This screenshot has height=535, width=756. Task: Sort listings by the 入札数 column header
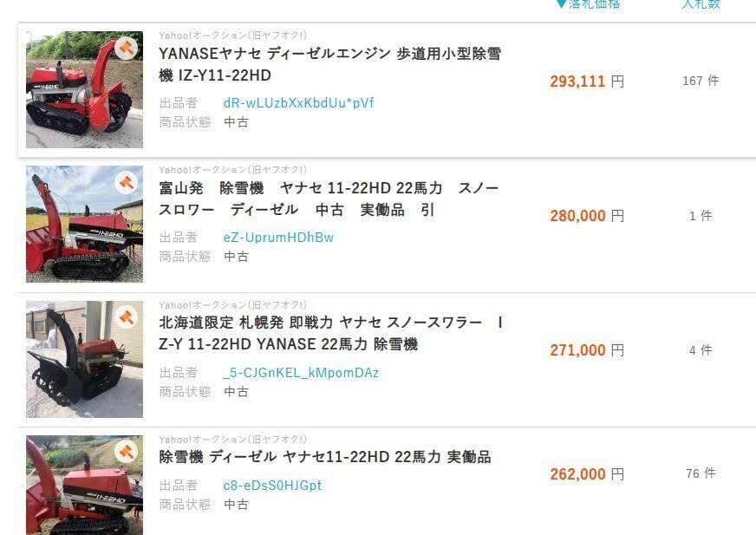tap(701, 4)
